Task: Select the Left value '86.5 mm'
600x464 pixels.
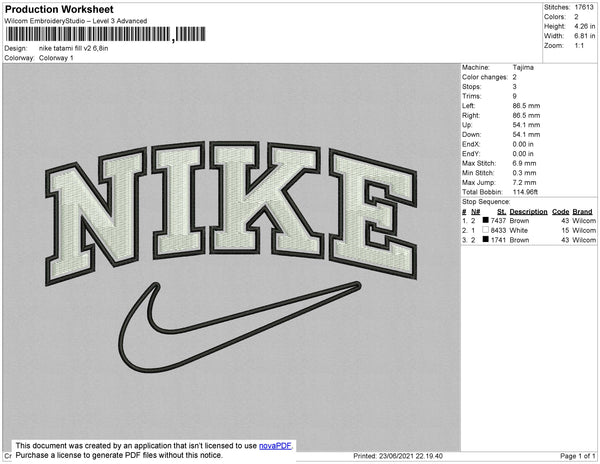Action: (x=526, y=106)
